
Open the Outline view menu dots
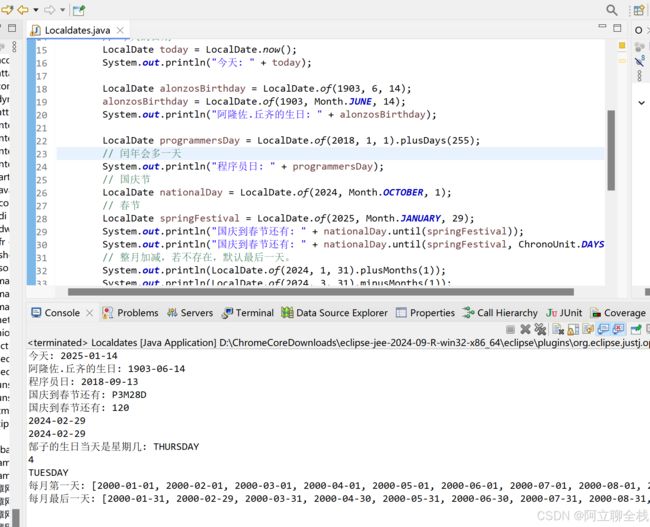click(639, 75)
